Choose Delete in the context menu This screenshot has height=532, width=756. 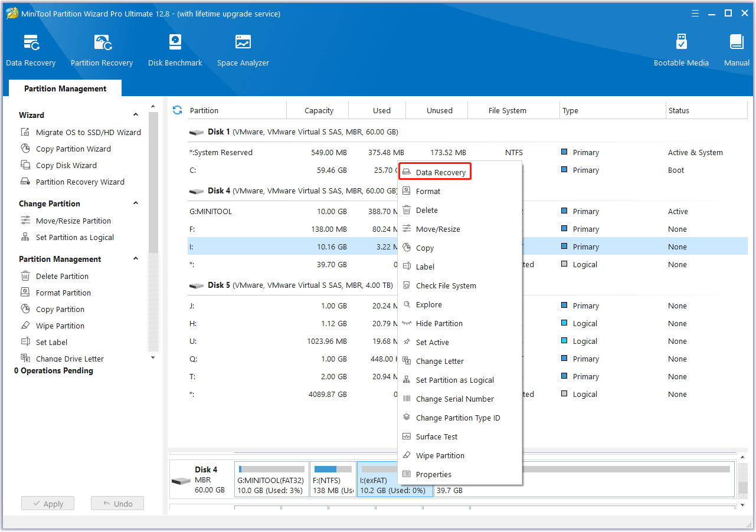pos(460,210)
